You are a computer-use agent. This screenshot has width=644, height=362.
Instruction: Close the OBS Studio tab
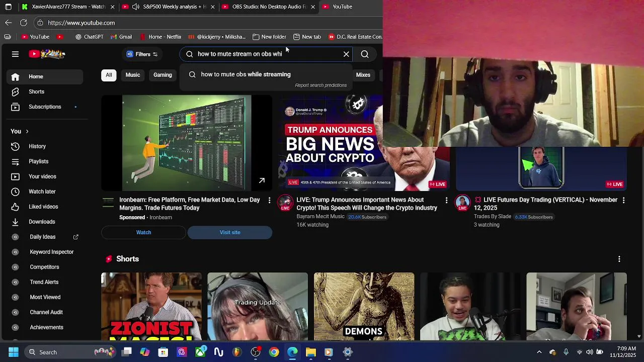[313, 7]
